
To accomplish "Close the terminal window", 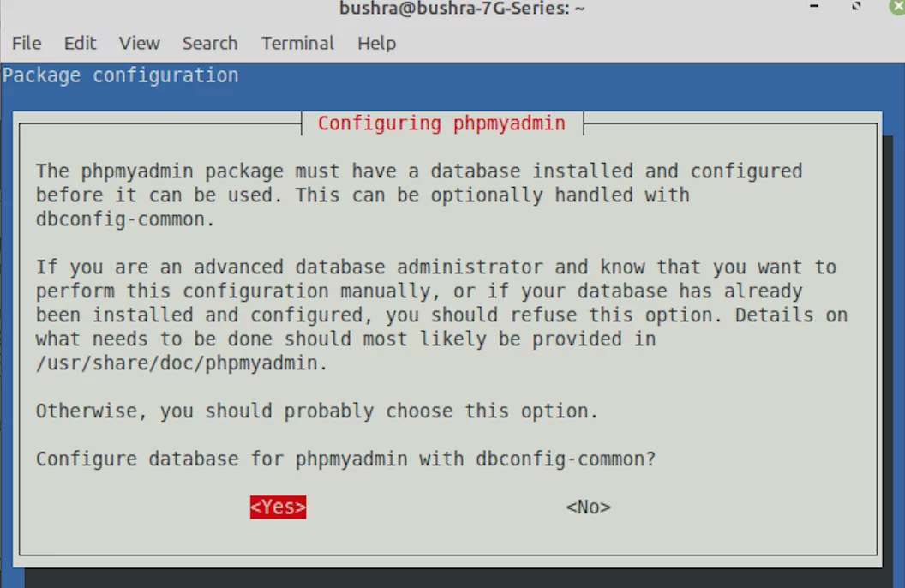I will tap(897, 7).
